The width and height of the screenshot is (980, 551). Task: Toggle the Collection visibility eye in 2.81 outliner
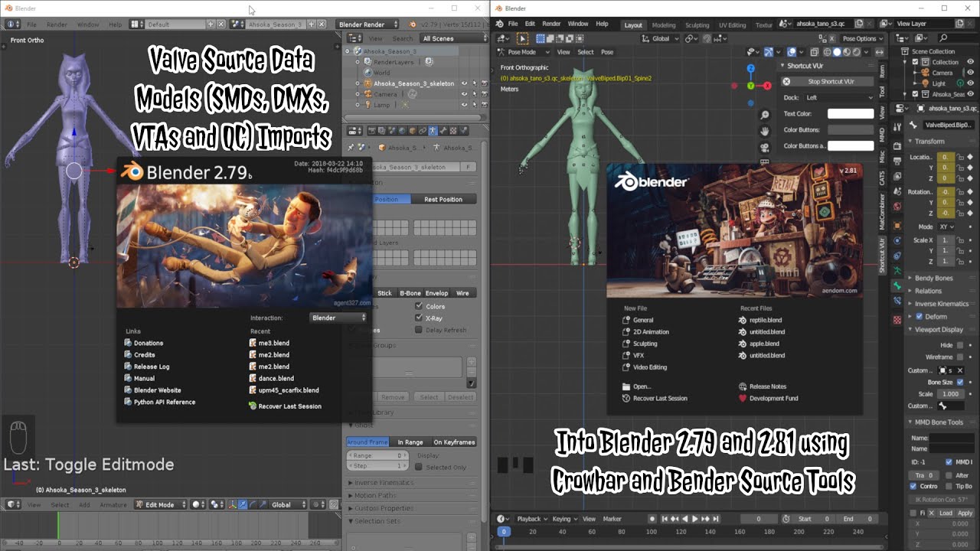[x=969, y=62]
